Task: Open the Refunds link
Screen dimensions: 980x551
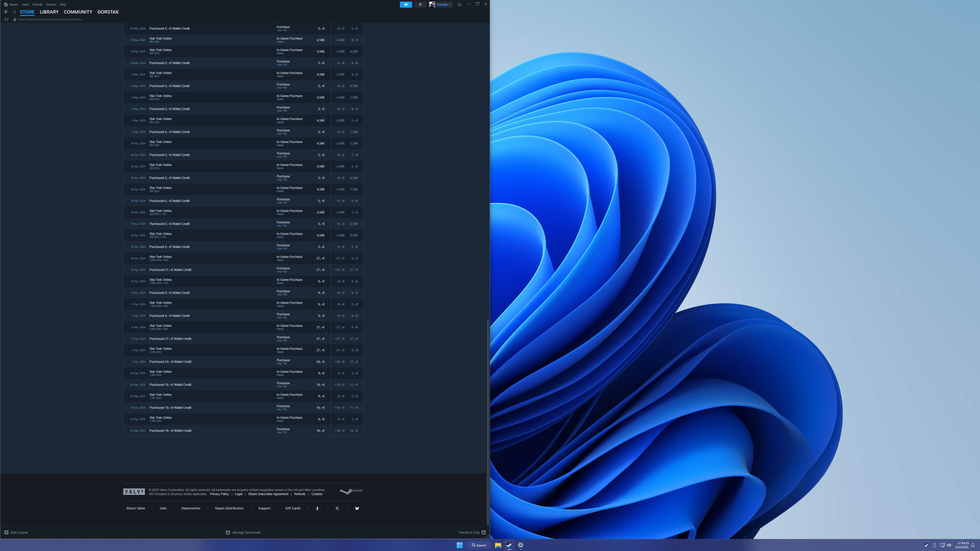Action: pyautogui.click(x=300, y=494)
